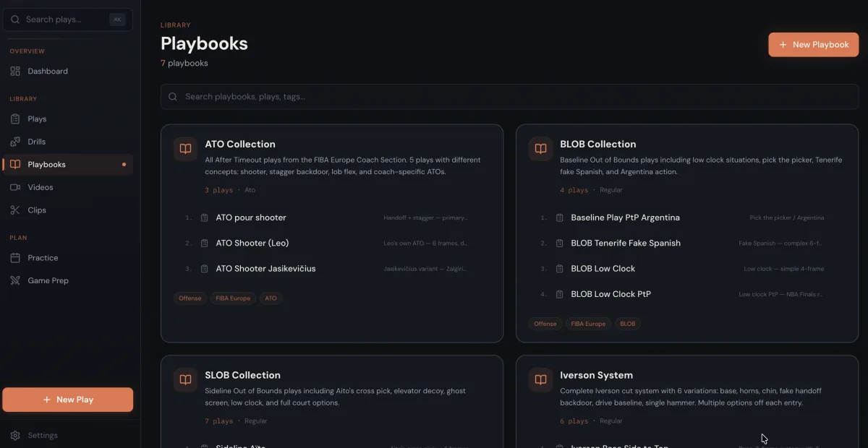Click clipboard icon beside ATO Shooter (Leo)
This screenshot has width=868, height=448.
(x=205, y=243)
